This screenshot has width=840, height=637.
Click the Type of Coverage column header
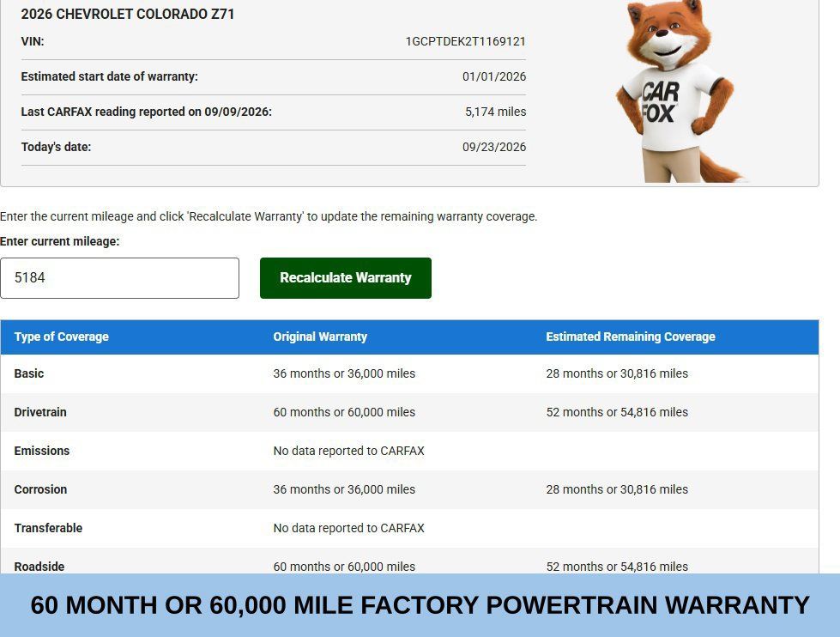(61, 337)
